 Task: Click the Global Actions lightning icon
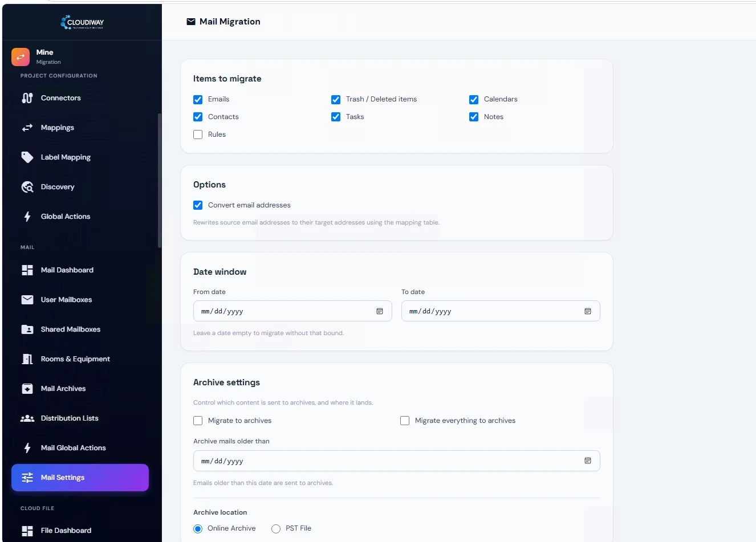click(x=27, y=217)
